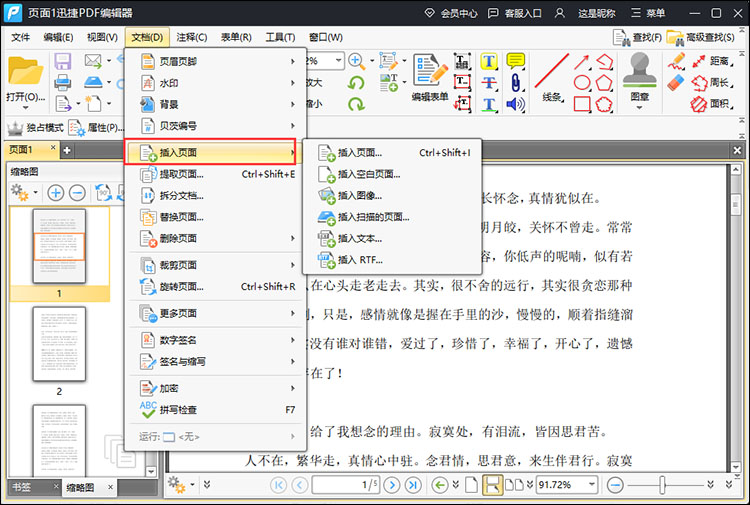Click the zoom slider in status bar
The height and width of the screenshot is (505, 750).
[x=663, y=485]
